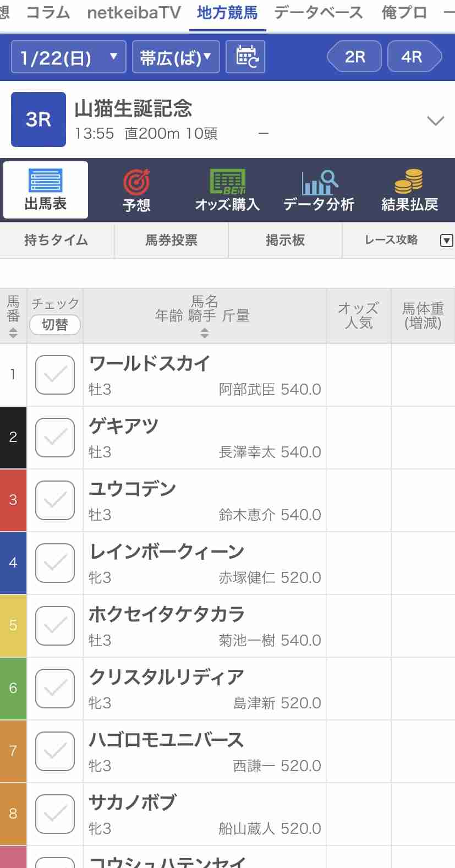Screen dimensions: 455x868
Task: Check the box for ワールドスカイ
Action: coord(55,375)
